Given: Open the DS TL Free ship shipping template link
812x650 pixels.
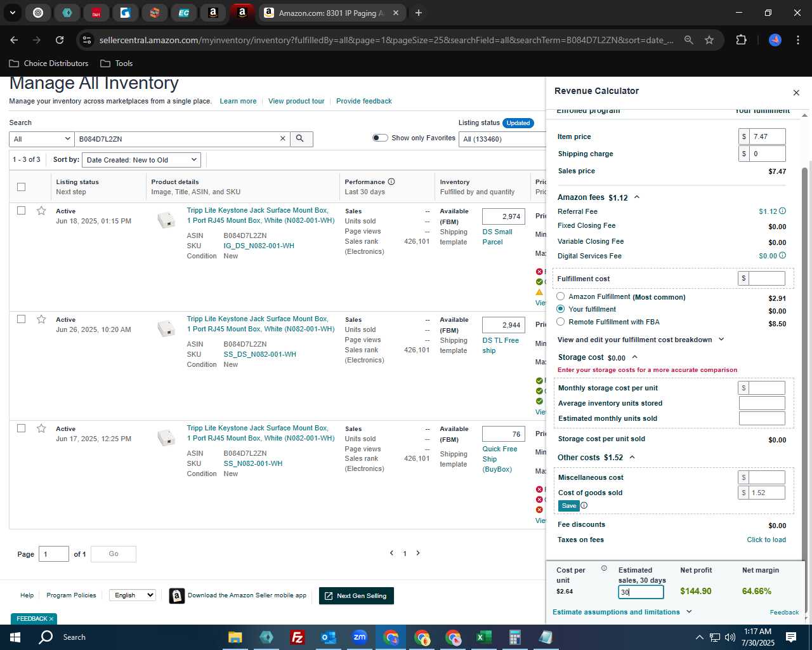Looking at the screenshot, I should [501, 345].
